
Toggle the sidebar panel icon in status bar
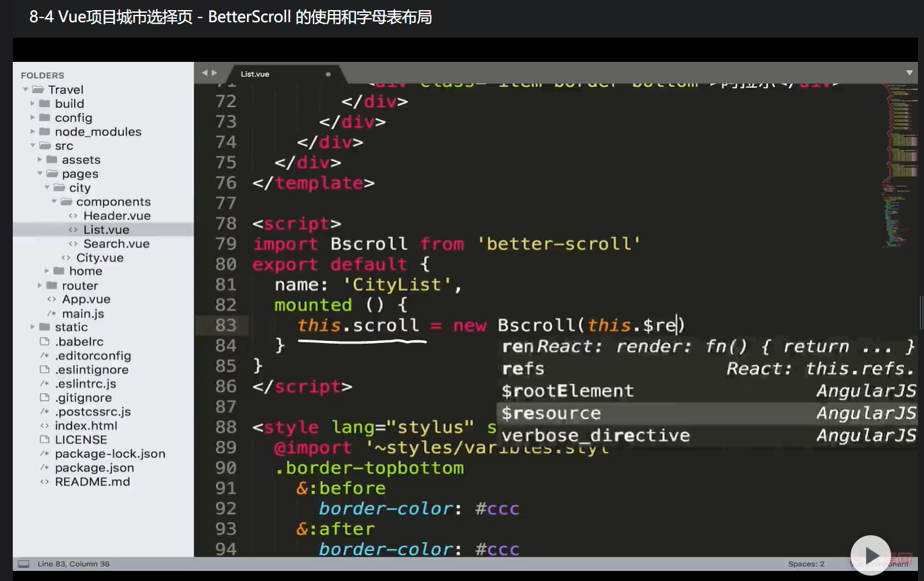pyautogui.click(x=24, y=564)
